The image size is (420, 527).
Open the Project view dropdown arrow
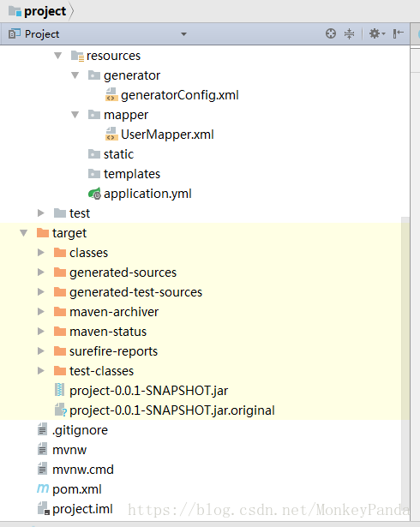[183, 34]
